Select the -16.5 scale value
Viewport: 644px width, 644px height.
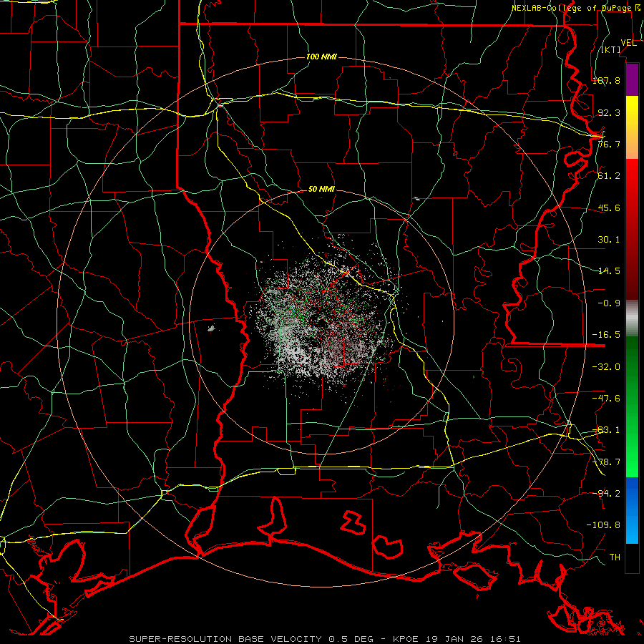[x=606, y=335]
